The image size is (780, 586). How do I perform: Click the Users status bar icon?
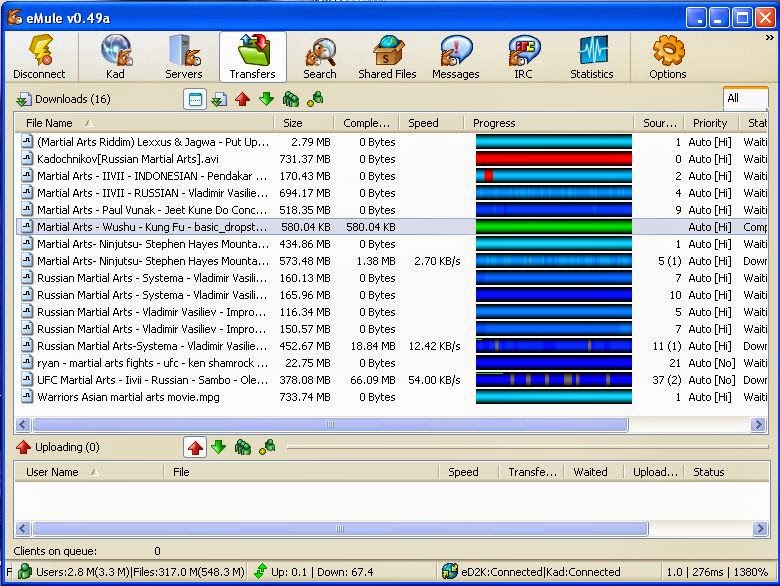pyautogui.click(x=25, y=572)
